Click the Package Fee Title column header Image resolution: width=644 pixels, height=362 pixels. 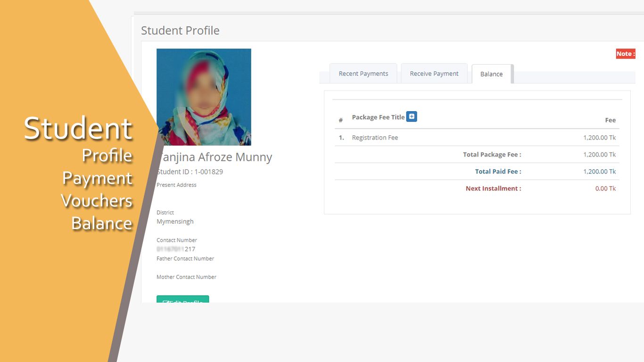point(378,117)
